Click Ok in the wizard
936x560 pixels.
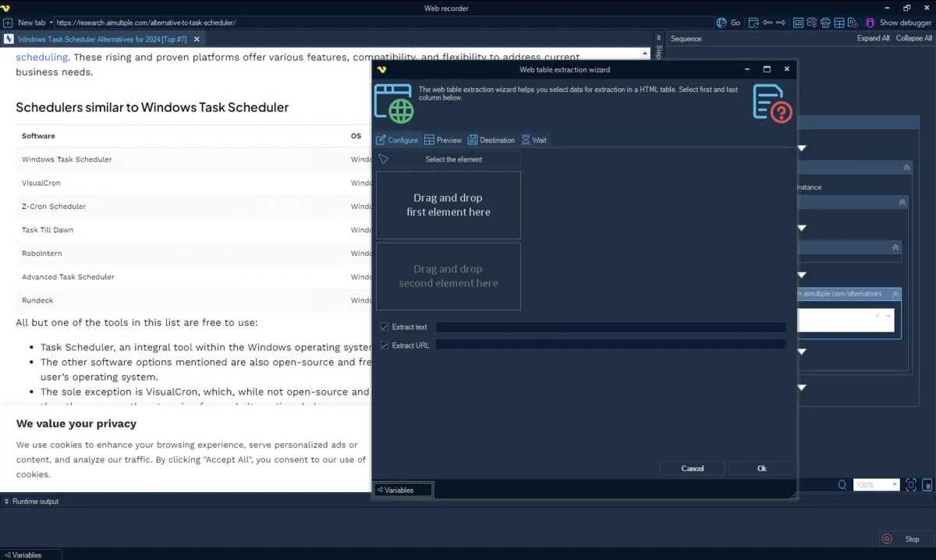(x=762, y=468)
